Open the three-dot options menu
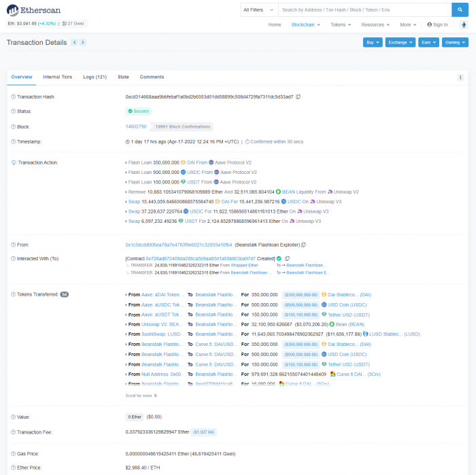This screenshot has height=475, width=476. pyautogui.click(x=460, y=77)
